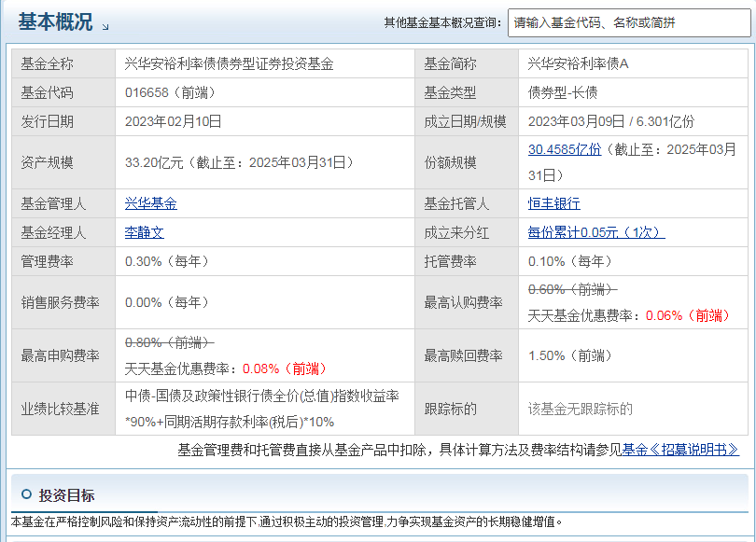Select the custody fee 0.10%(每年)
The width and height of the screenshot is (756, 542).
570,261
